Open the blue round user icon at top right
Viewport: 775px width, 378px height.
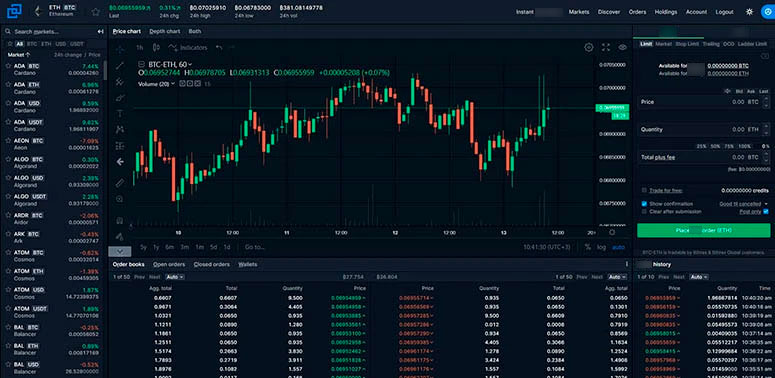[768, 12]
